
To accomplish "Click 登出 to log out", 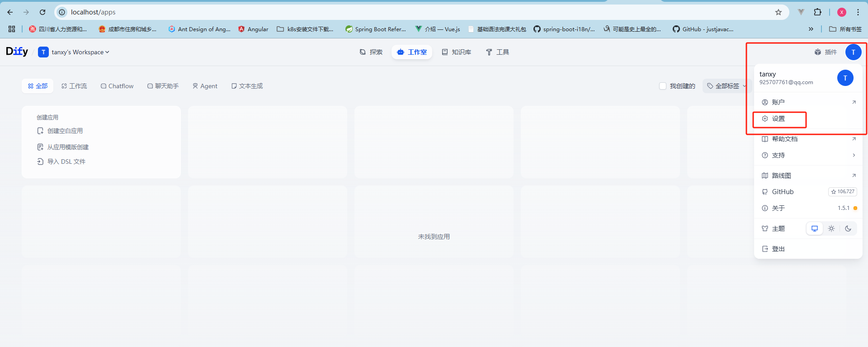I will pyautogui.click(x=808, y=249).
